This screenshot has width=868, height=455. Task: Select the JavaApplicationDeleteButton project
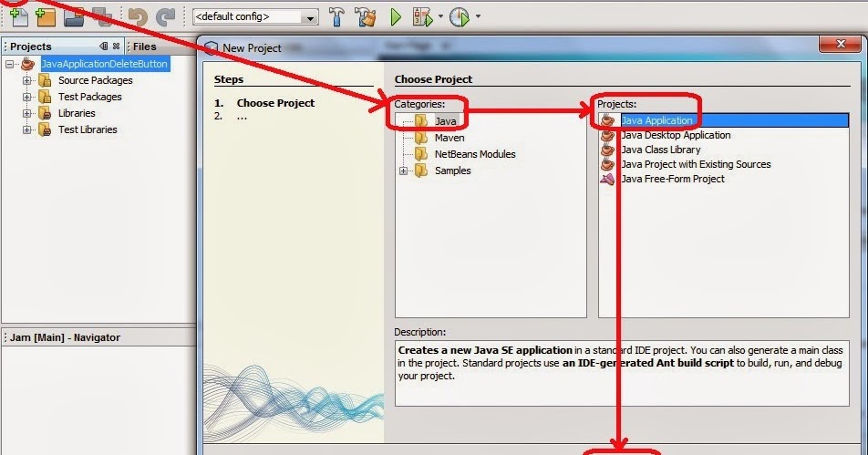click(x=105, y=64)
